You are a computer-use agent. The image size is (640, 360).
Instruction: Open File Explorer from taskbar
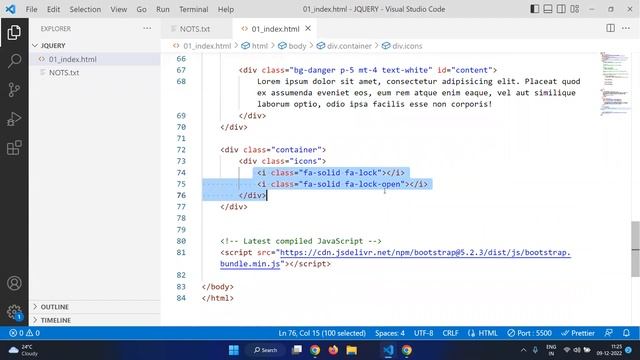coord(351,350)
